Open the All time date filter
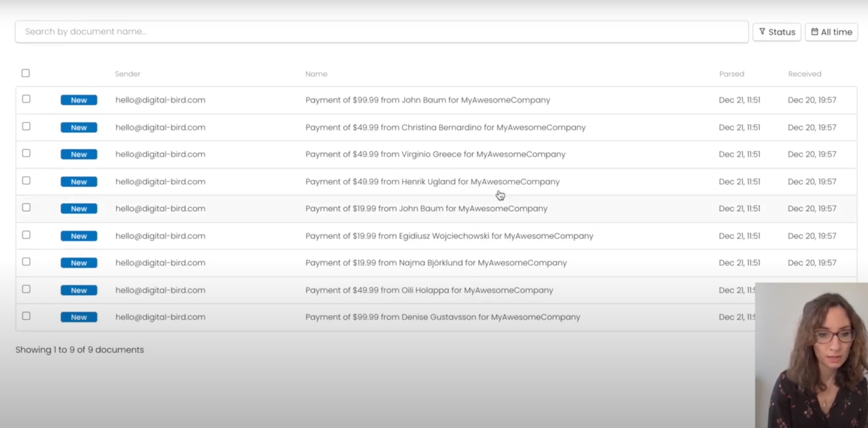Viewport: 868px width, 428px height. click(x=831, y=32)
